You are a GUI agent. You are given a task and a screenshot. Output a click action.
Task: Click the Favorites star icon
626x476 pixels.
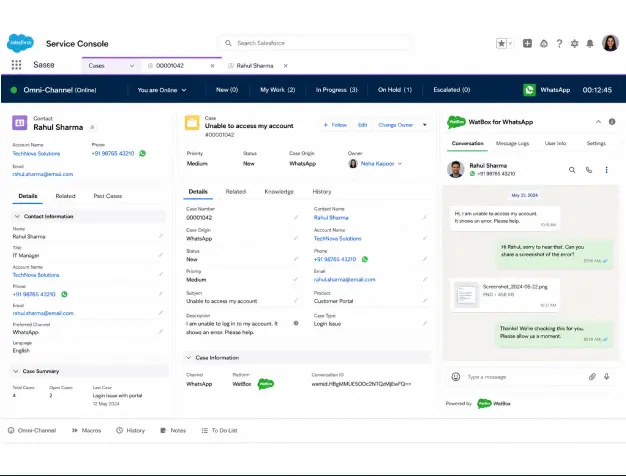pos(501,43)
